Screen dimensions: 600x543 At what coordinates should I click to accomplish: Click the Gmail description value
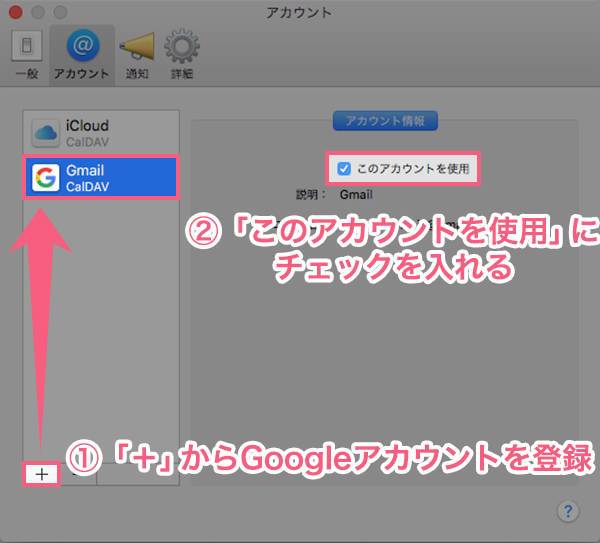pyautogui.click(x=356, y=194)
